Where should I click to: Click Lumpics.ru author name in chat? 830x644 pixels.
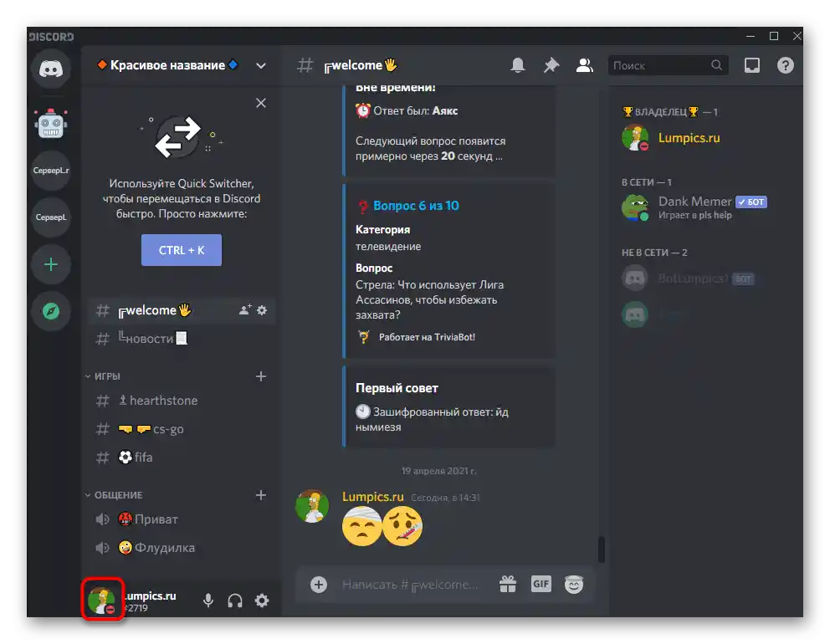coord(372,497)
